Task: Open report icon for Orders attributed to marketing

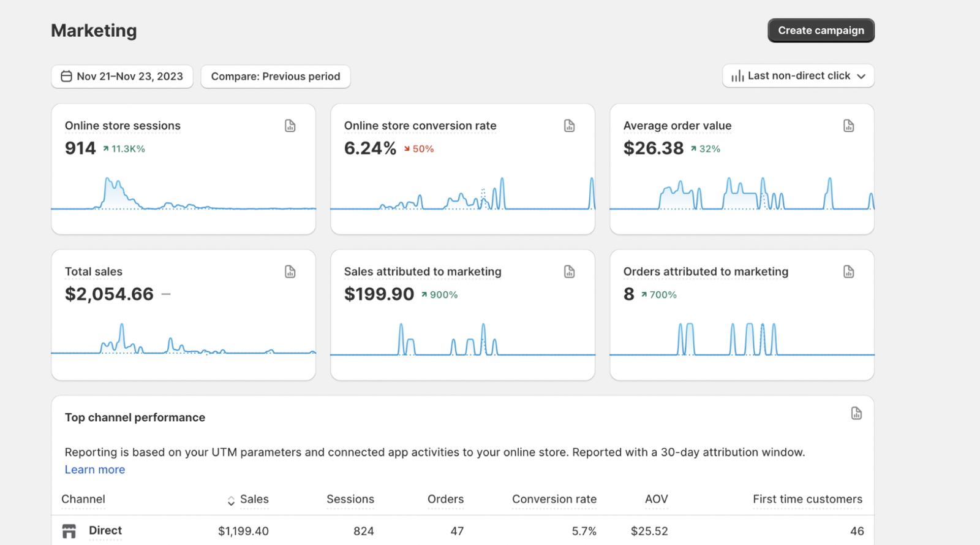Action: 849,272
